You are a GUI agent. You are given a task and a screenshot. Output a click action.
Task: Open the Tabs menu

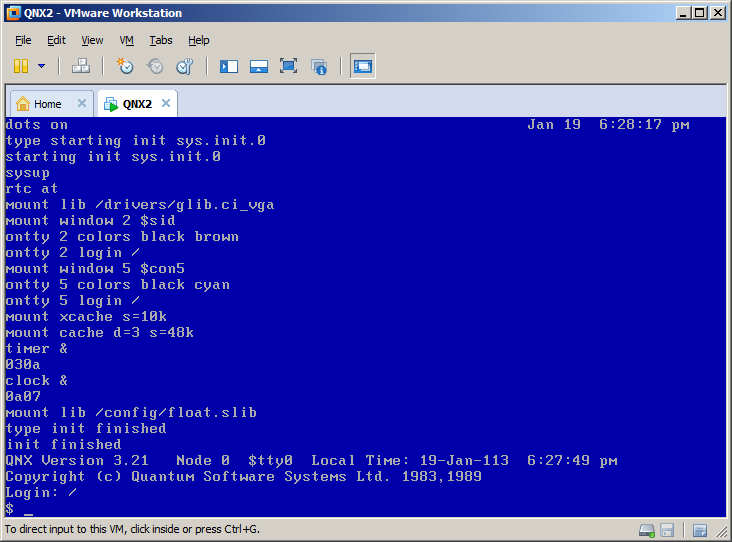pos(160,40)
